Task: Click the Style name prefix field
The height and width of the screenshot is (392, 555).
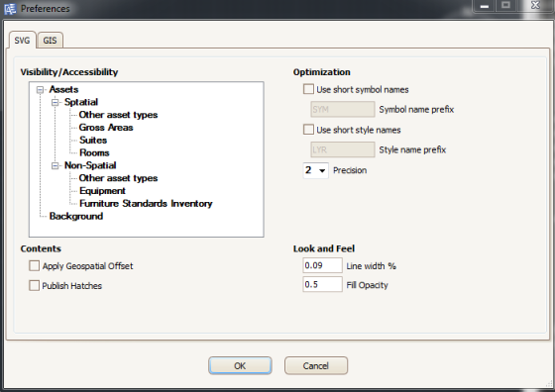Action: coord(342,149)
